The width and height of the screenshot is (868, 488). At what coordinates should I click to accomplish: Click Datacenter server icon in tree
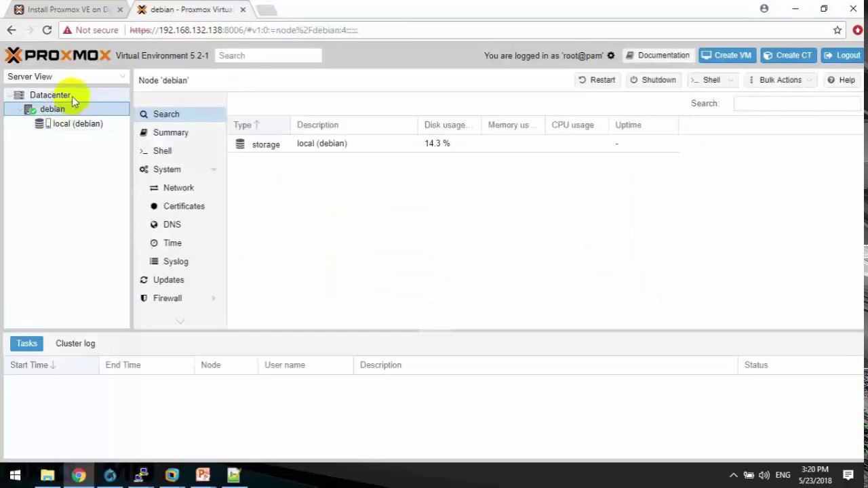tap(19, 95)
